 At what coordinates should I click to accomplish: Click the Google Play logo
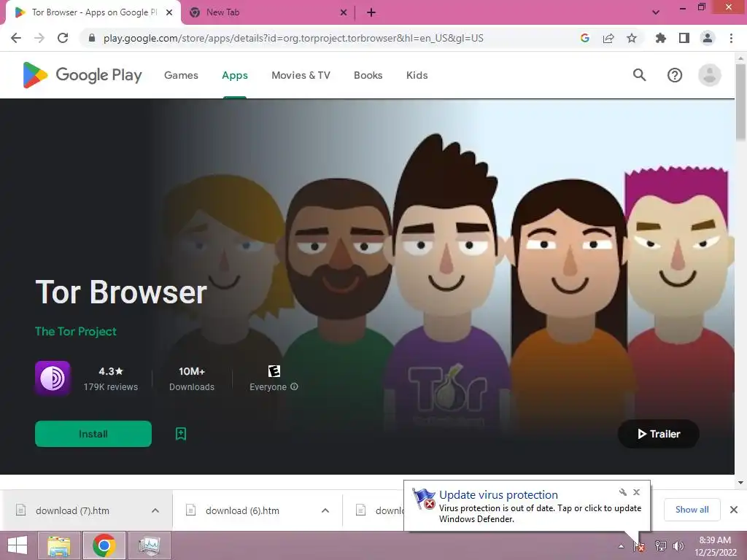point(82,75)
